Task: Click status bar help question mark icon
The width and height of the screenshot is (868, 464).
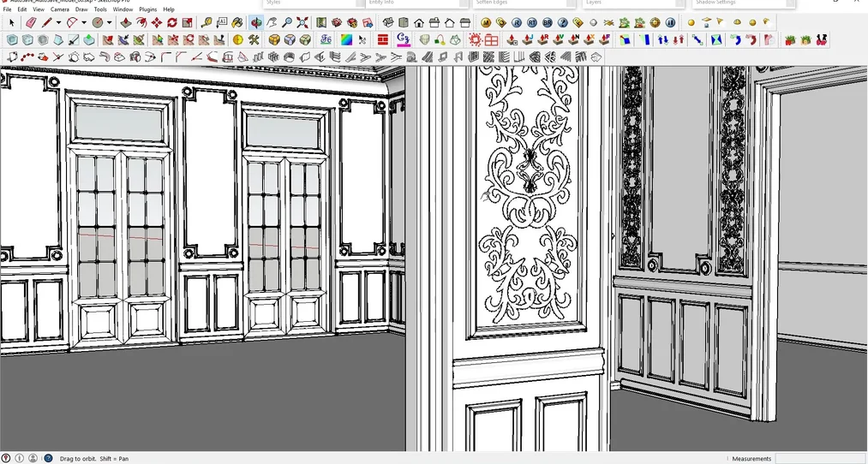Action: (48, 458)
